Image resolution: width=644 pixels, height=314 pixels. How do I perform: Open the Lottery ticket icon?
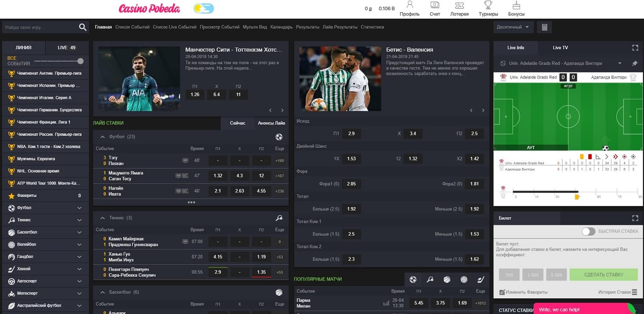tap(459, 6)
